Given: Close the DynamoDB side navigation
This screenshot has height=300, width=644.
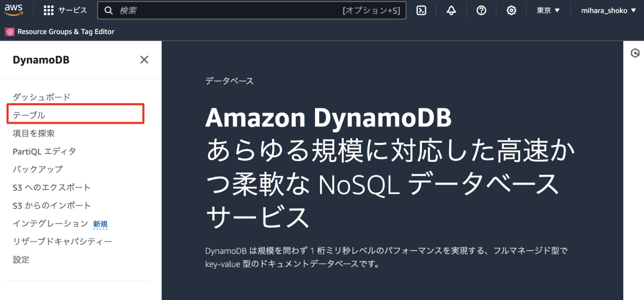Looking at the screenshot, I should [144, 60].
